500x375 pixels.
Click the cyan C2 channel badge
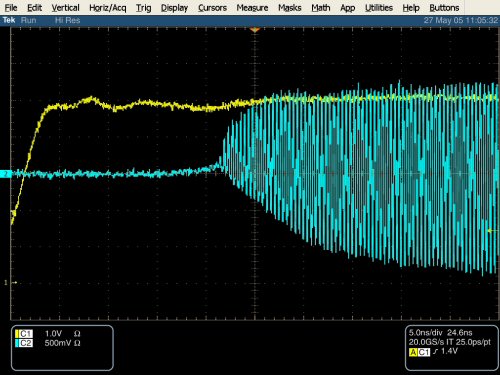tap(24, 343)
